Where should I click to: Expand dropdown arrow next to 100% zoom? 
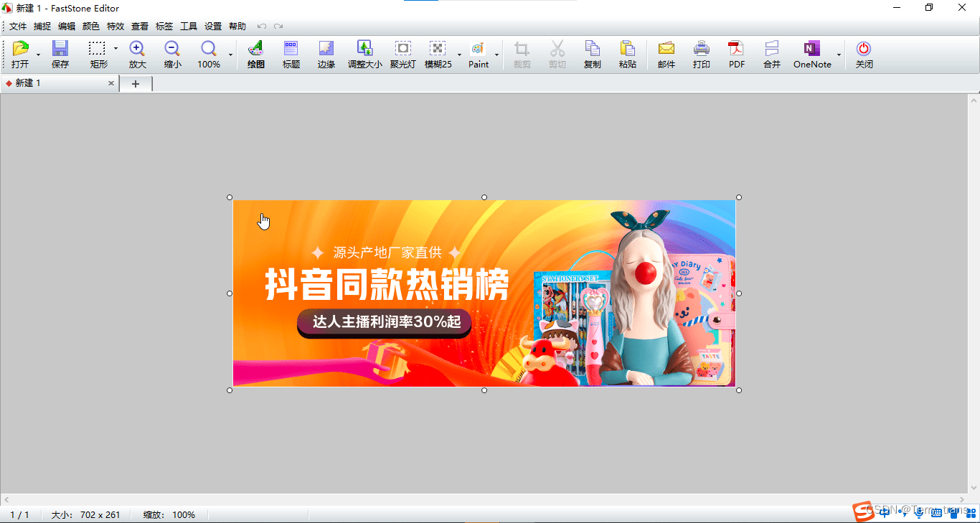(230, 55)
